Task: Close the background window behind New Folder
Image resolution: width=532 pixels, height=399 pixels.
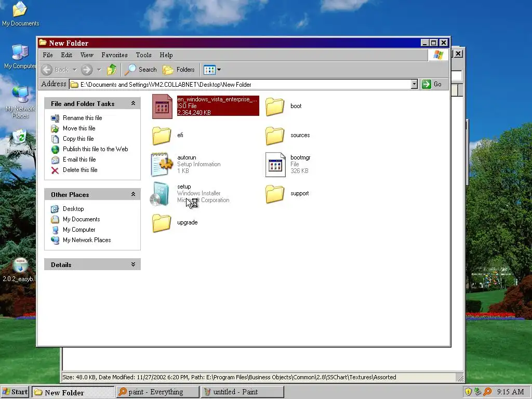Action: [x=458, y=54]
